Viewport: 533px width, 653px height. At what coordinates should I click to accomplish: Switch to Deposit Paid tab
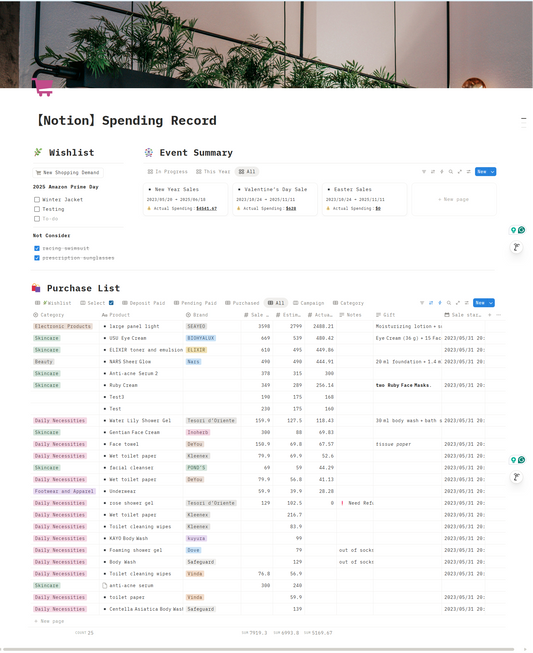(x=144, y=303)
